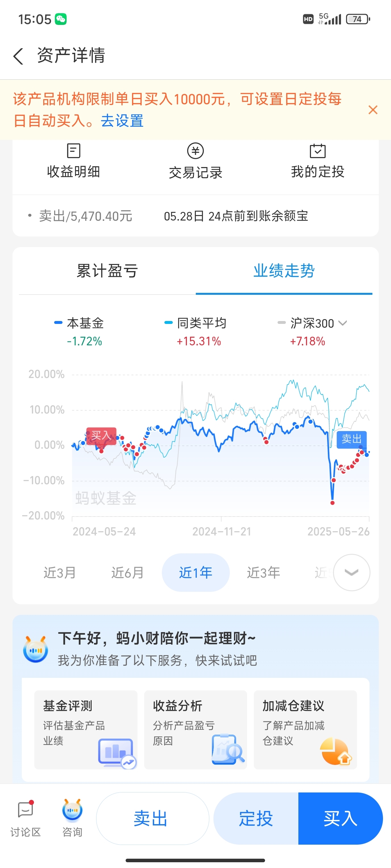
Task: Open the 咨询 consultation mascot icon
Action: point(72,810)
